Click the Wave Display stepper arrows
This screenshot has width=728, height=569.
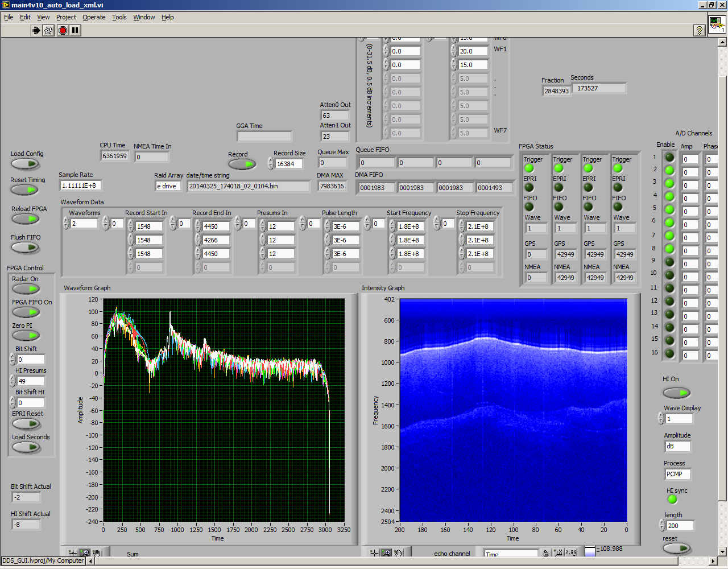point(661,419)
